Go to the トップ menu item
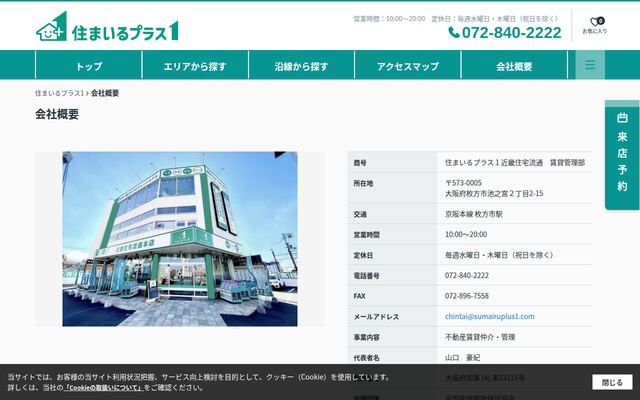The image size is (640, 400). click(89, 66)
